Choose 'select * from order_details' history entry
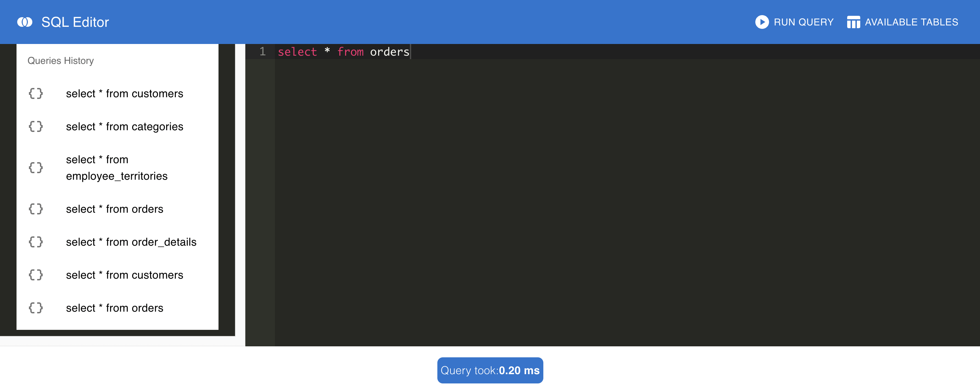The height and width of the screenshot is (391, 980). 131,242
